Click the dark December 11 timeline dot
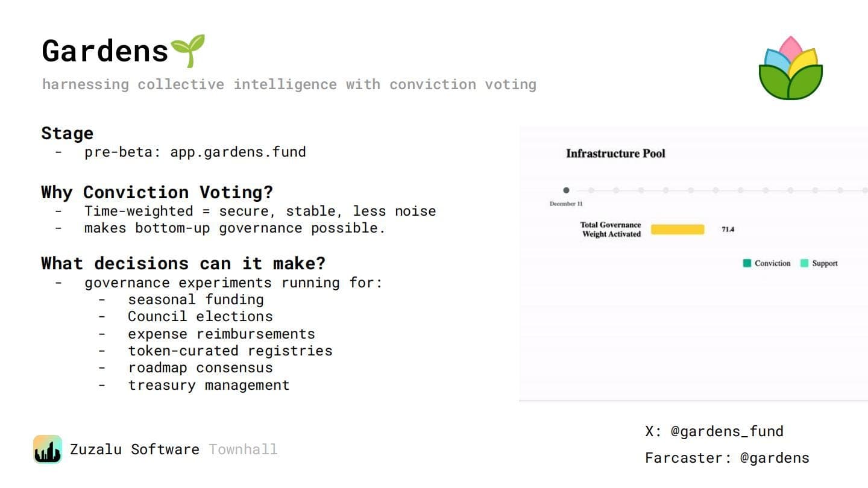Image resolution: width=868 pixels, height=488 pixels. coord(566,190)
